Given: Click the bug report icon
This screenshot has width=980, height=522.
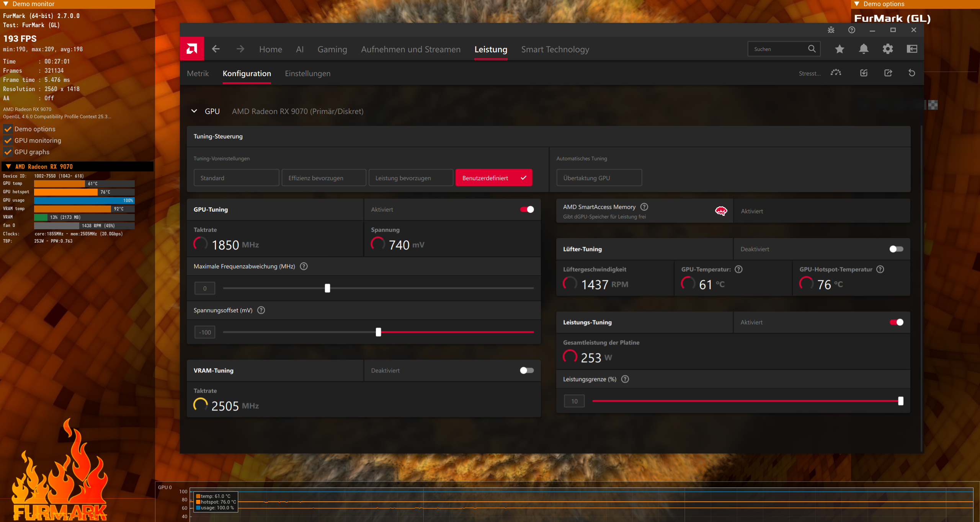Looking at the screenshot, I should click(x=831, y=30).
